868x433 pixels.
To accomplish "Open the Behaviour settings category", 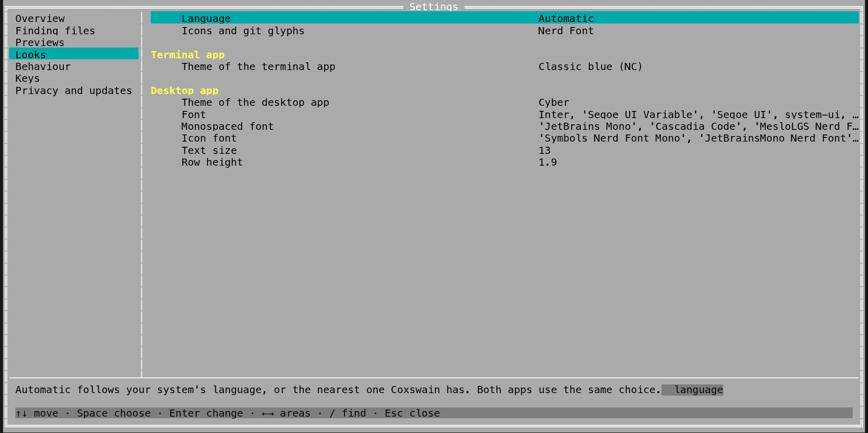I will click(43, 66).
